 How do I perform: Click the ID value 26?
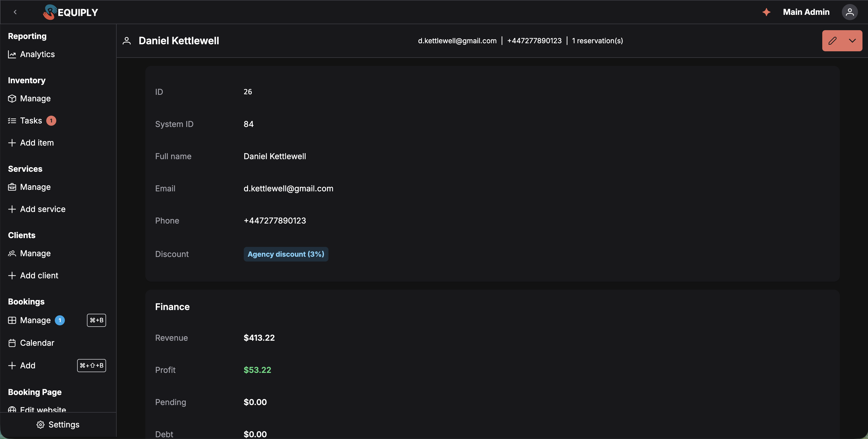248,92
